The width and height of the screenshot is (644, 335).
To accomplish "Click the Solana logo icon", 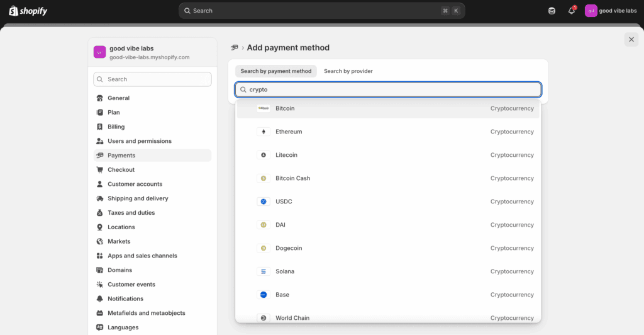I will 264,271.
